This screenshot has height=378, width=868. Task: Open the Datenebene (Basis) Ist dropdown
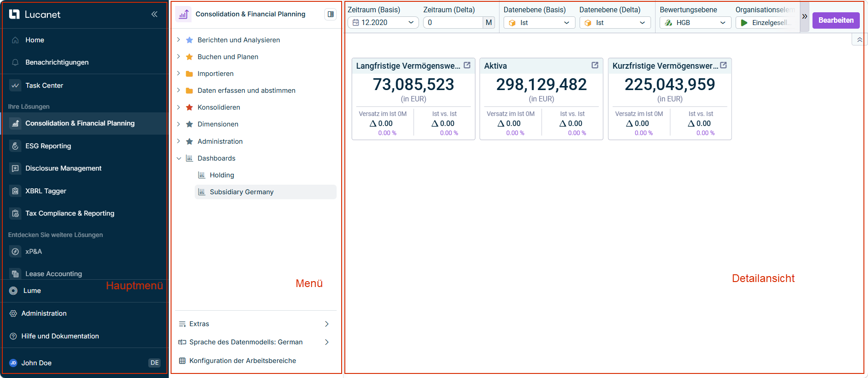tap(539, 22)
